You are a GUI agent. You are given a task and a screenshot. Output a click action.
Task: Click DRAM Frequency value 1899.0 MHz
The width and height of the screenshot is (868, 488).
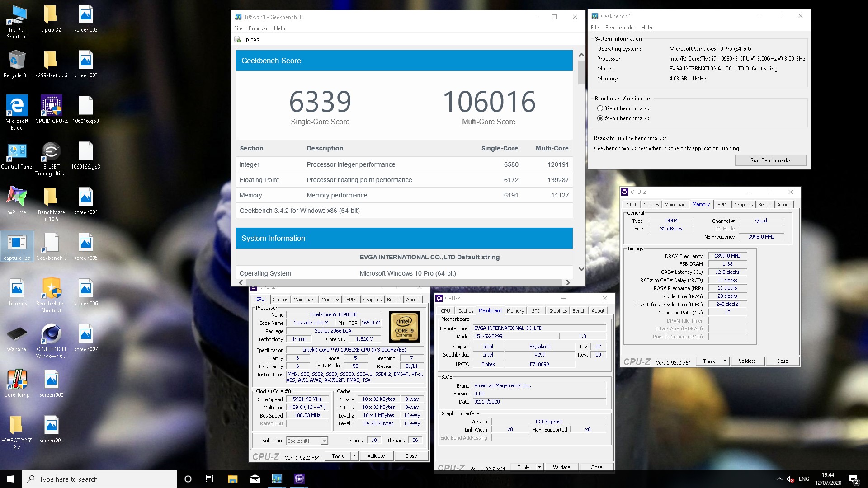[x=727, y=256]
